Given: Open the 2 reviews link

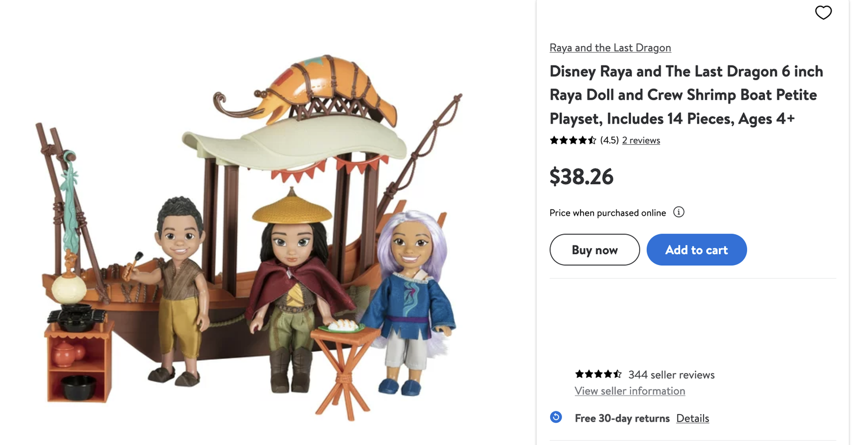Looking at the screenshot, I should pyautogui.click(x=641, y=140).
